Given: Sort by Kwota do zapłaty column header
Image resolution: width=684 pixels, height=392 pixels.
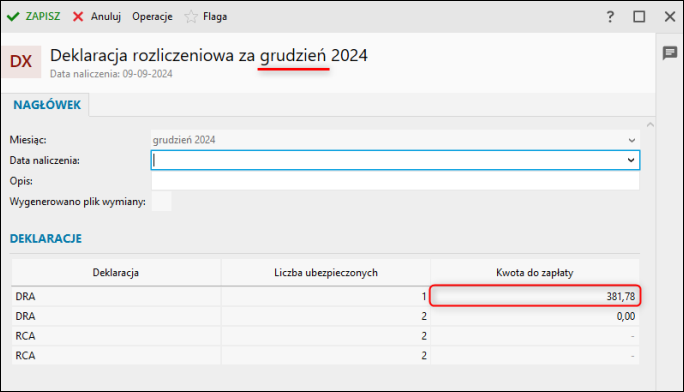Looking at the screenshot, I should point(535,273).
